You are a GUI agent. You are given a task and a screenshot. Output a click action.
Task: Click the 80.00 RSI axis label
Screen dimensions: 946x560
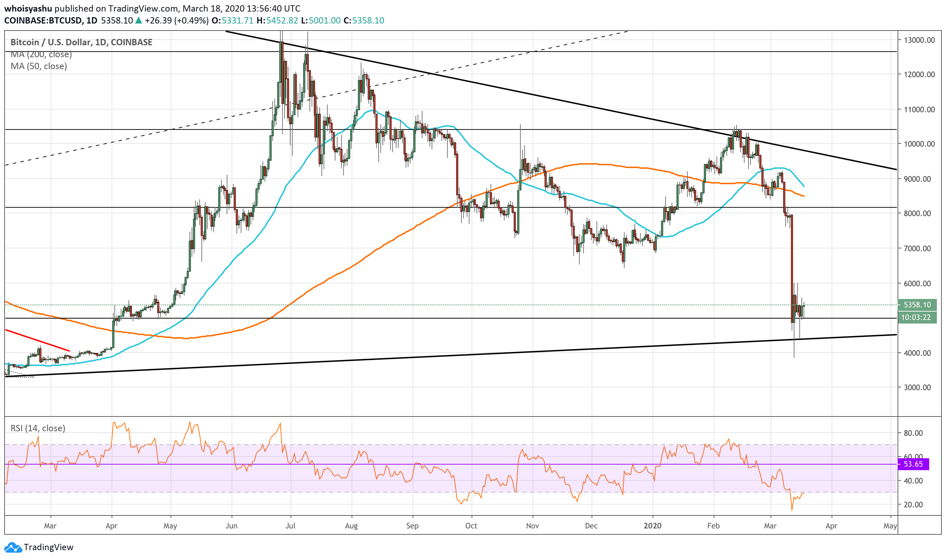pos(913,433)
